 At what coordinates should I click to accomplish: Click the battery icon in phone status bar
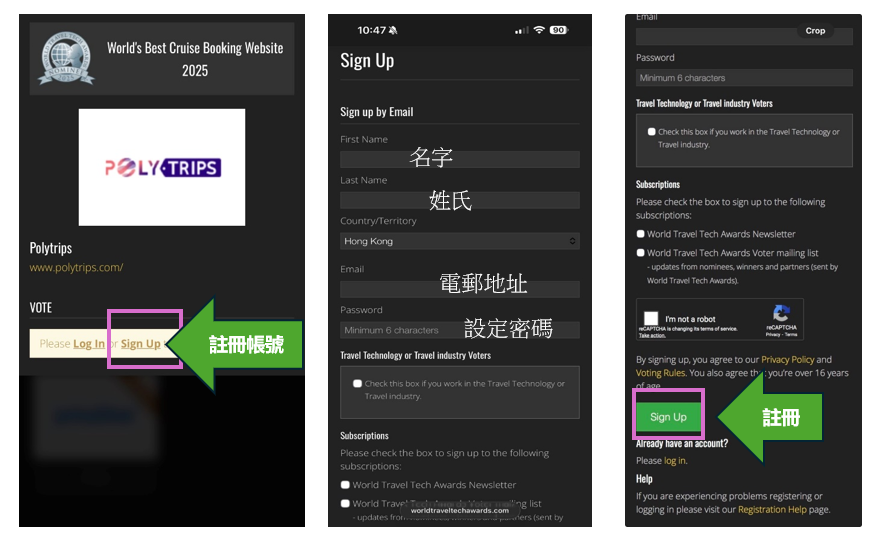click(x=558, y=30)
